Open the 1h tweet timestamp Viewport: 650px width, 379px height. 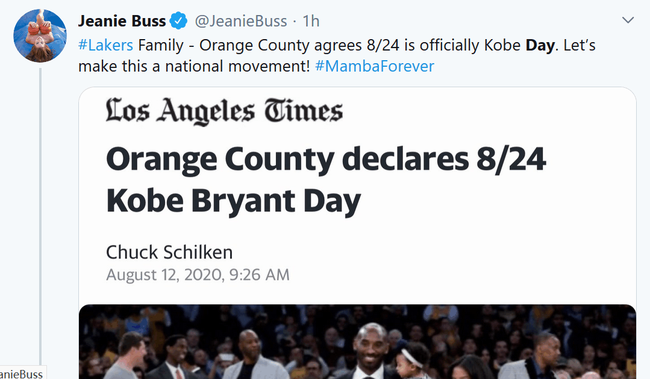[311, 21]
